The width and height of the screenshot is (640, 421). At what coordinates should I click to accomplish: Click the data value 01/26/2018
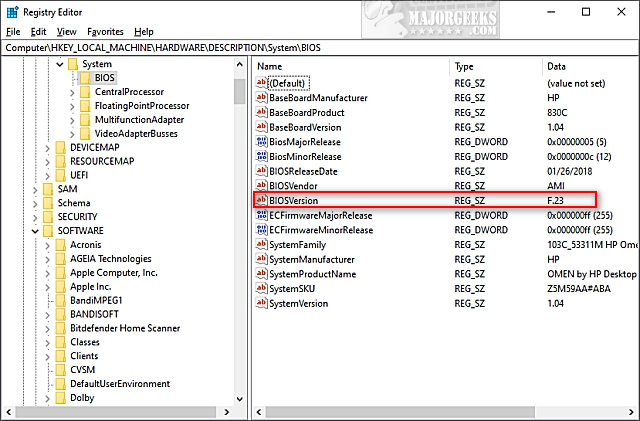tap(569, 171)
